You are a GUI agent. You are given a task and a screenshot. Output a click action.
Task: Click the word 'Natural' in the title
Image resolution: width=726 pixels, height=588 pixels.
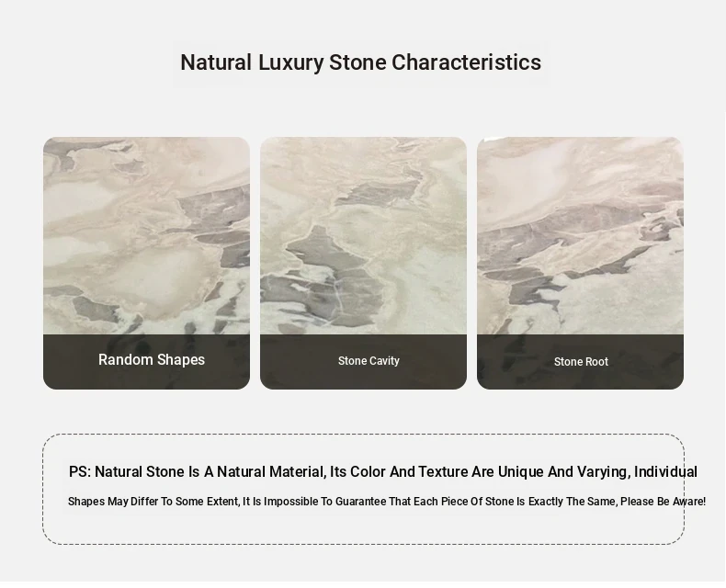coord(216,62)
